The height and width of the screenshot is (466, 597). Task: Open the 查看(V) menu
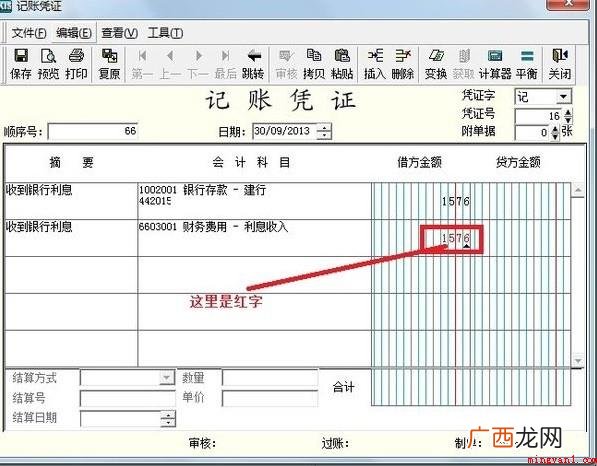tap(120, 33)
